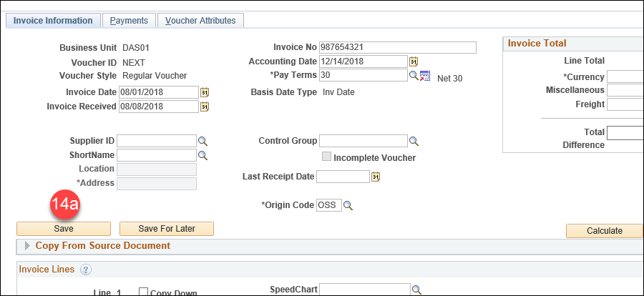Click into the Invoice No field

[x=398, y=48]
